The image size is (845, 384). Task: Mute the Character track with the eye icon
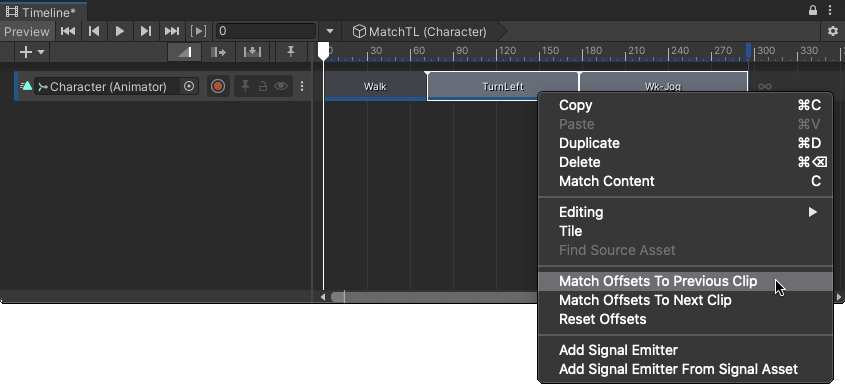pos(281,86)
